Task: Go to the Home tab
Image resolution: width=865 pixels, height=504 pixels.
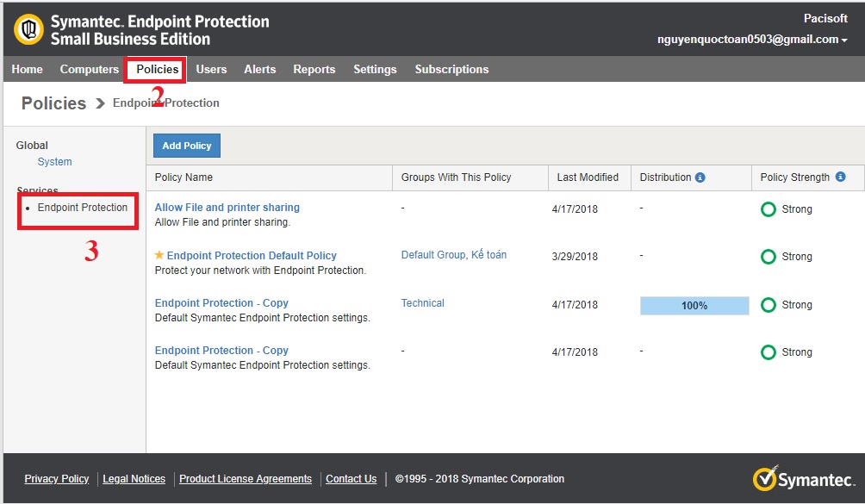Action: click(x=27, y=70)
